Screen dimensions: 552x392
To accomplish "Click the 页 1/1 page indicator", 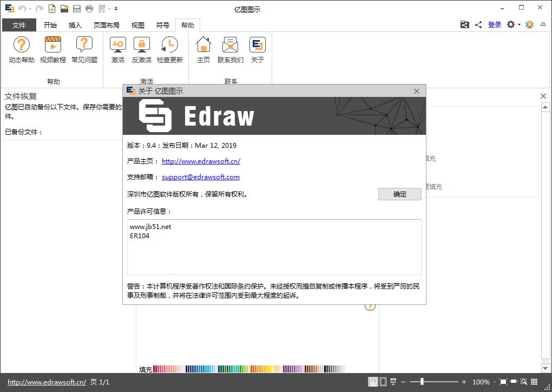I will pos(100,382).
